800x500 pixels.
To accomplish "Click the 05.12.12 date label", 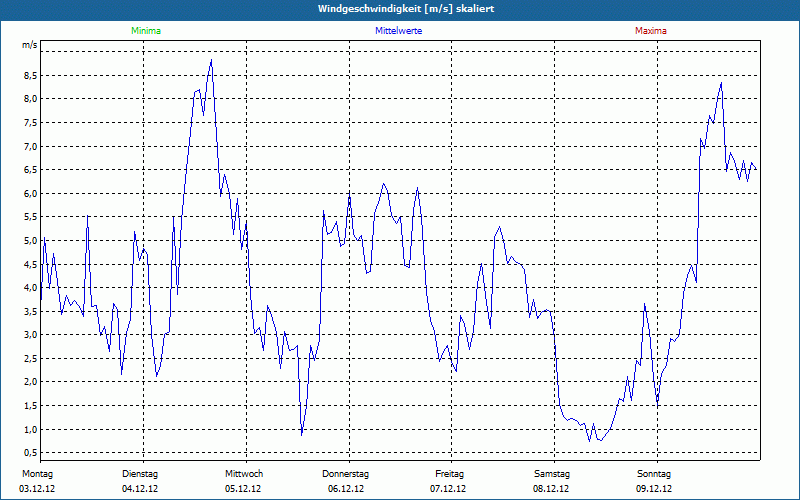I will [x=243, y=489].
